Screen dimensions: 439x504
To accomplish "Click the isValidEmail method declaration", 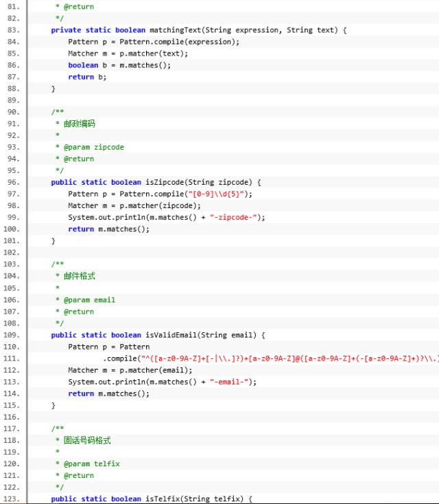I will click(158, 335).
